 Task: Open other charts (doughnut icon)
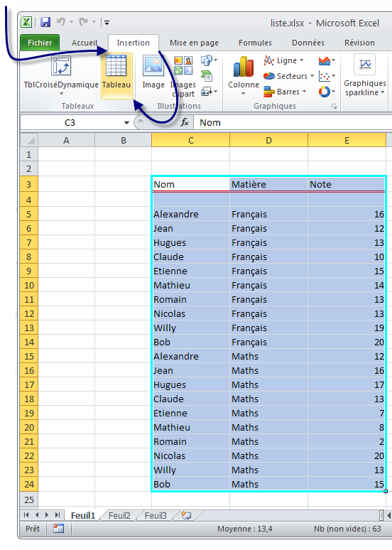[x=327, y=92]
